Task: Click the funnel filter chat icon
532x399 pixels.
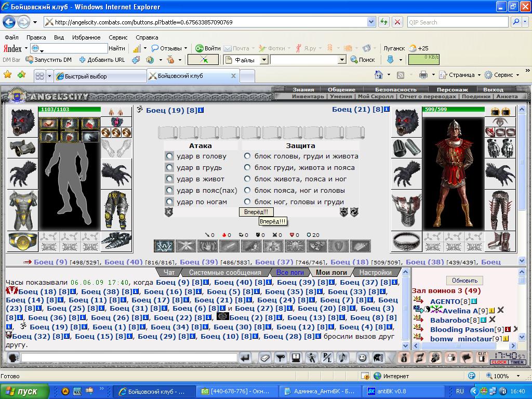Action: 280,357
